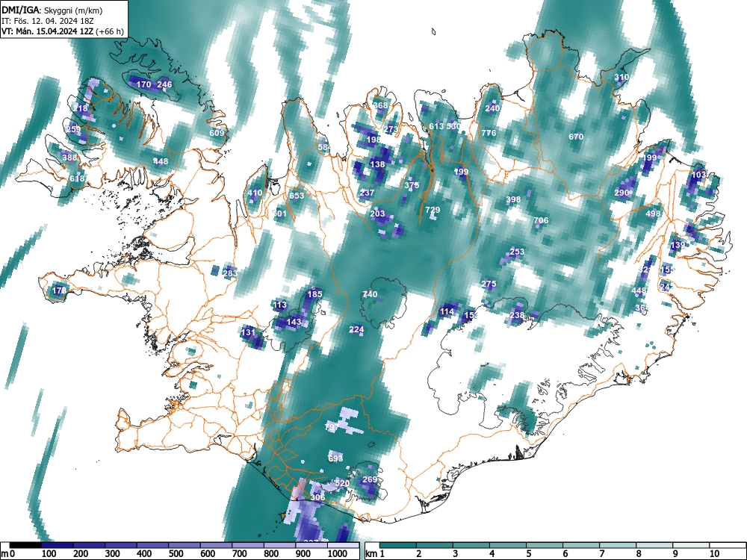747x560 pixels.
Task: Click the map value 613
Action: [x=436, y=126]
